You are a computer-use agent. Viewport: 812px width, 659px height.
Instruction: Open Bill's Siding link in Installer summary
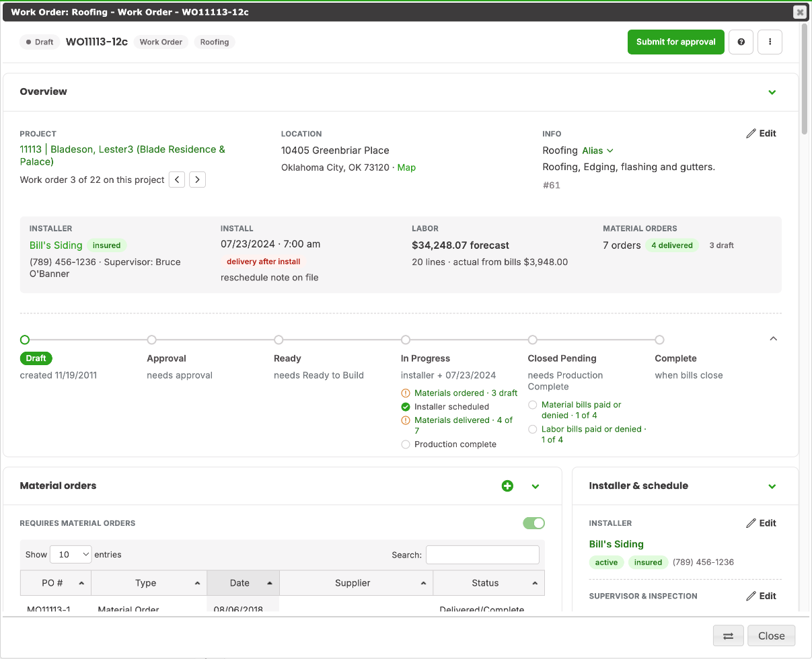(x=56, y=245)
